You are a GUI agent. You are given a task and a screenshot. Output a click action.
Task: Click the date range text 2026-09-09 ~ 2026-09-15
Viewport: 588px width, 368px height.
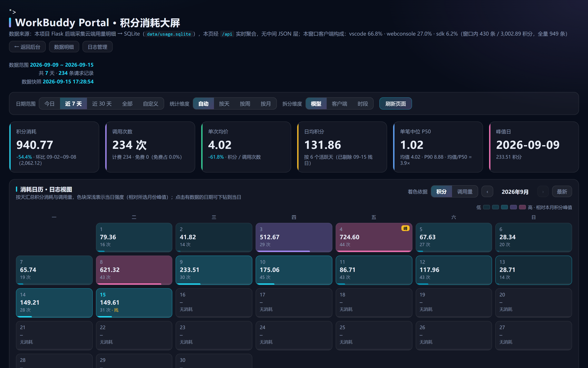[62, 65]
